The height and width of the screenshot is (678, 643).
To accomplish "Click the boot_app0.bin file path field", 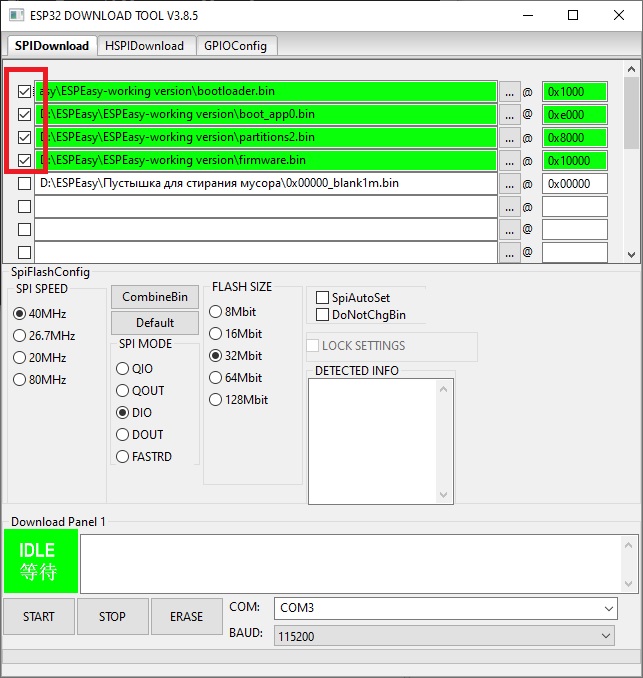I will 266,114.
